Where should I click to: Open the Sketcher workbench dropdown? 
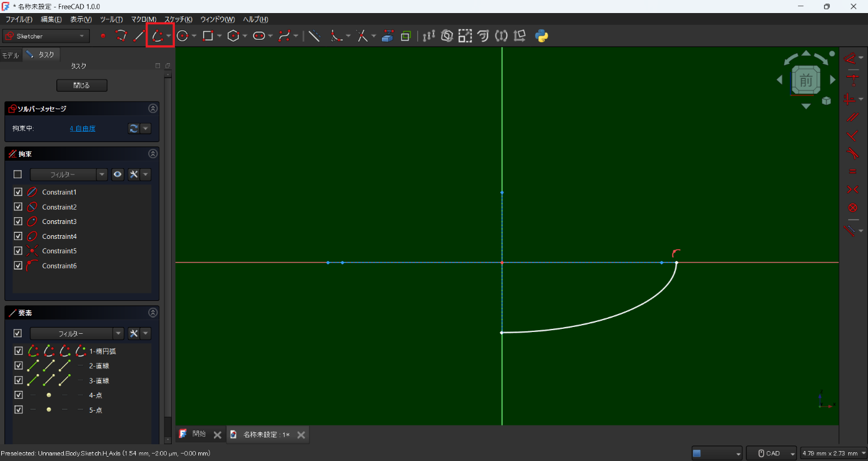46,36
